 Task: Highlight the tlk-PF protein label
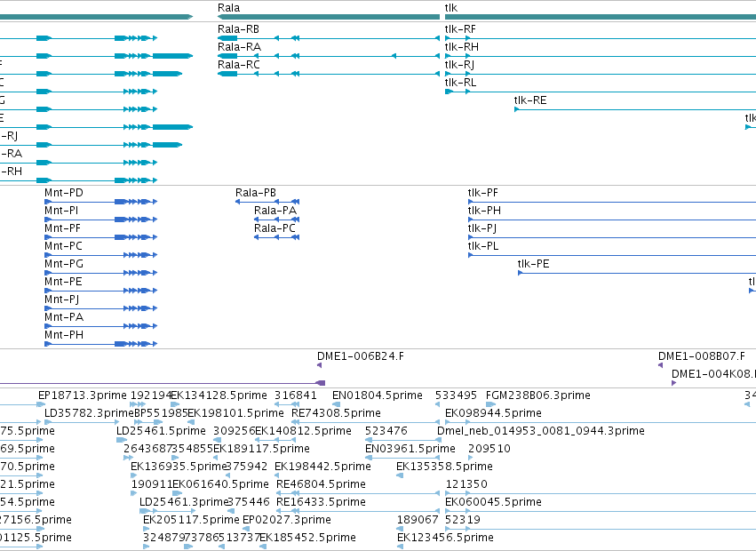coord(482,193)
